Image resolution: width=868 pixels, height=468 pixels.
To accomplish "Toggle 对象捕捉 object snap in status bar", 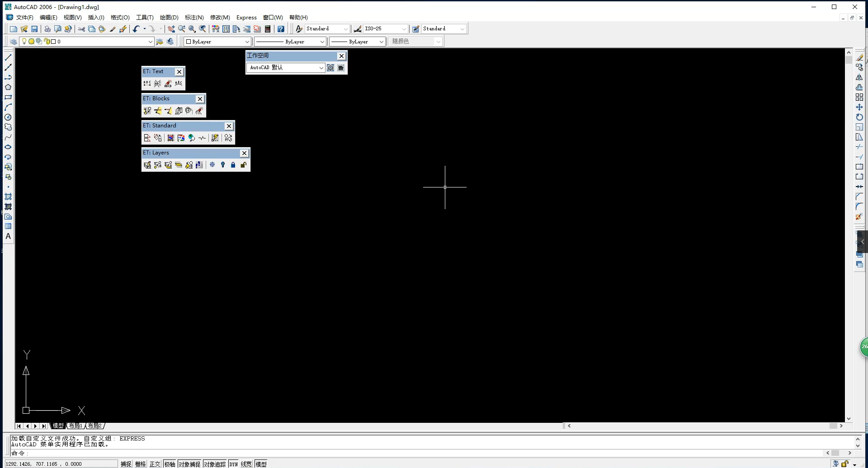I will [189, 464].
